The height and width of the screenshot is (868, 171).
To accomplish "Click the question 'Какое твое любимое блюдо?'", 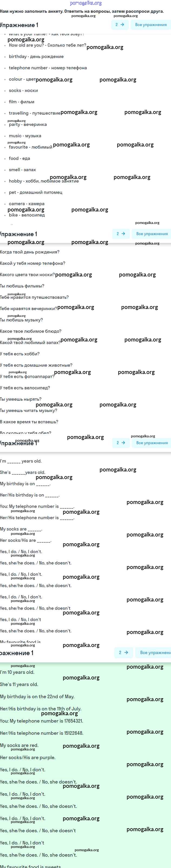I will tap(31, 331).
